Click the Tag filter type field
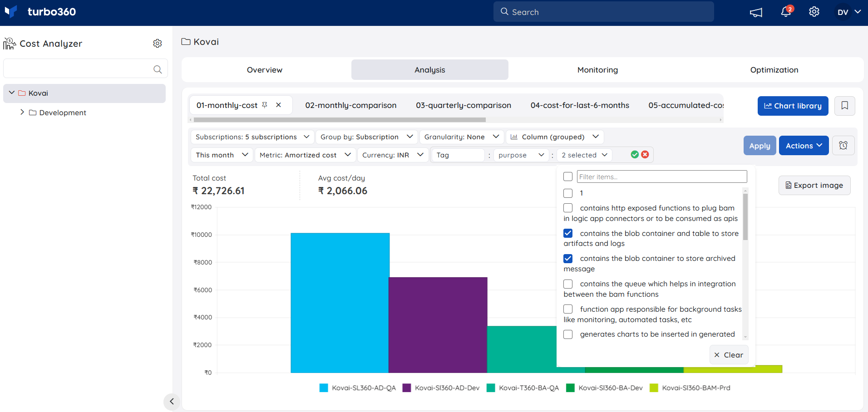Screen dimensions: 868x412 [x=458, y=155]
